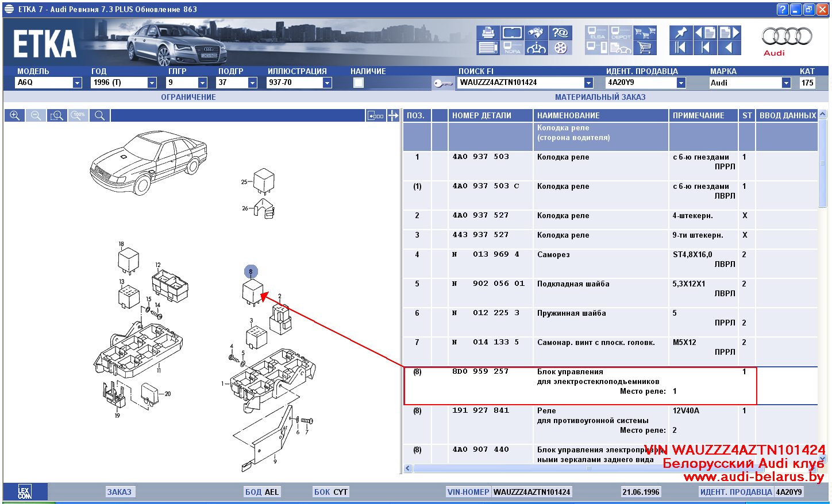The image size is (832, 504).
Task: Toggle the НАЛИЧИЕ checkbox
Action: pos(359,83)
